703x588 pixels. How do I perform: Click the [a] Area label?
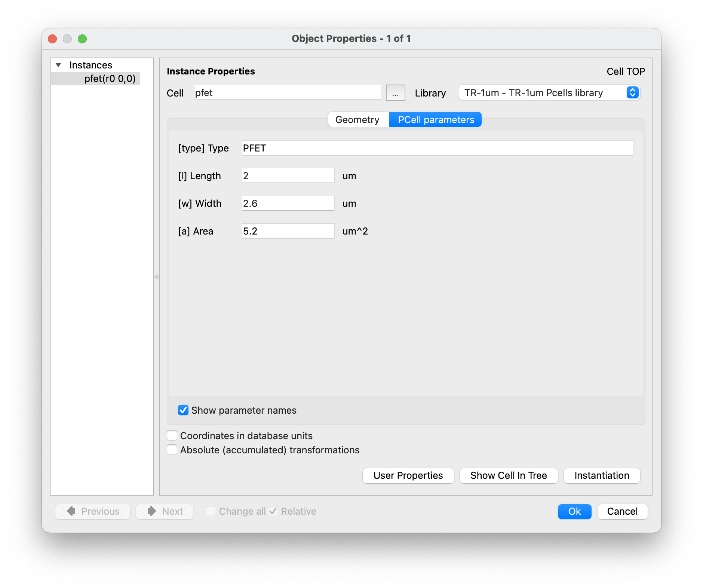196,231
